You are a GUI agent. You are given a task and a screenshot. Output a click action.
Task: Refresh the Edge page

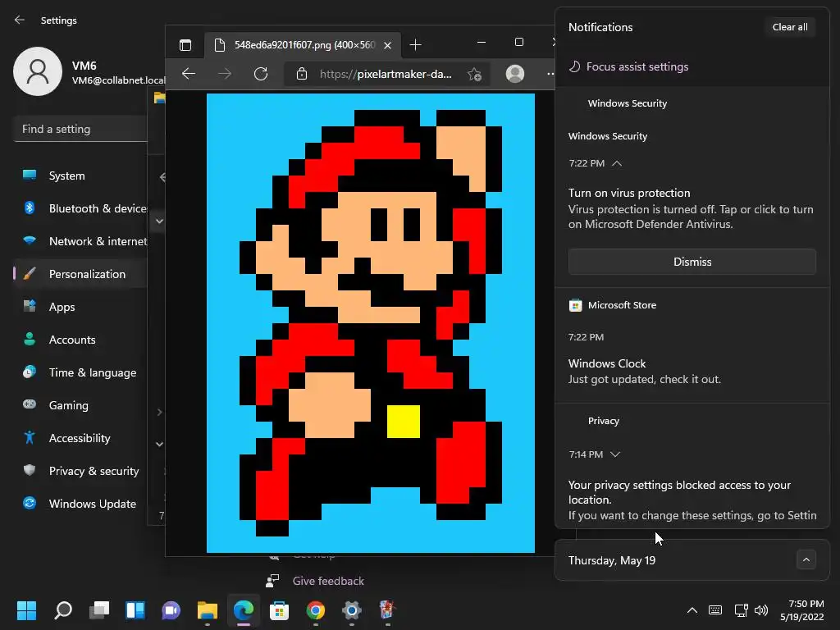[261, 74]
